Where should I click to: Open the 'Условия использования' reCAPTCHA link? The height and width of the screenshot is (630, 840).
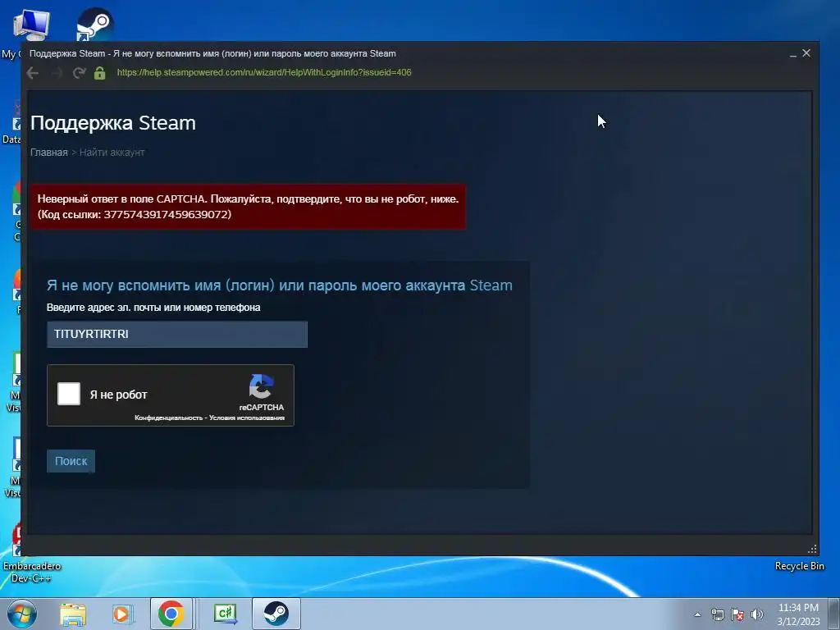[x=247, y=418]
